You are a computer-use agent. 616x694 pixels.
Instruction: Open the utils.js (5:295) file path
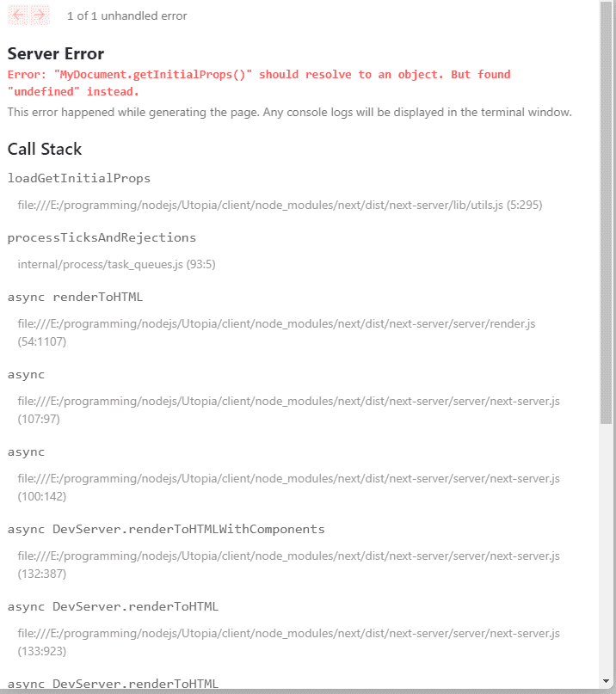[x=280, y=205]
